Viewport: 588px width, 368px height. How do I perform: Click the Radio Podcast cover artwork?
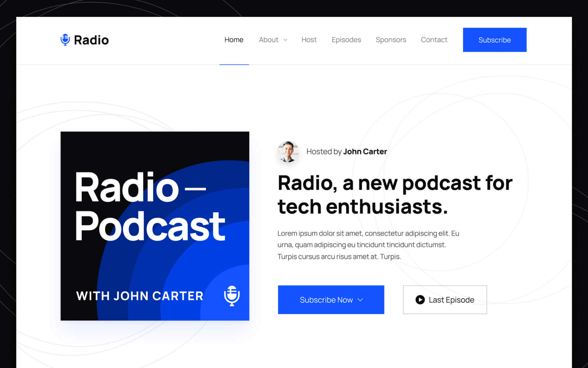click(155, 226)
